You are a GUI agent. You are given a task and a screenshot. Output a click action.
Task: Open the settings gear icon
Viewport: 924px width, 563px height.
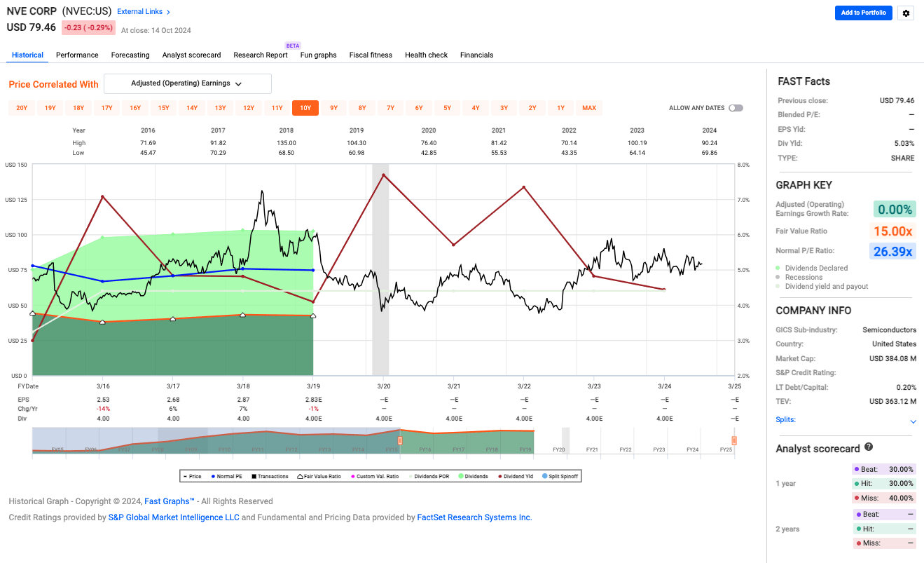[x=906, y=13]
